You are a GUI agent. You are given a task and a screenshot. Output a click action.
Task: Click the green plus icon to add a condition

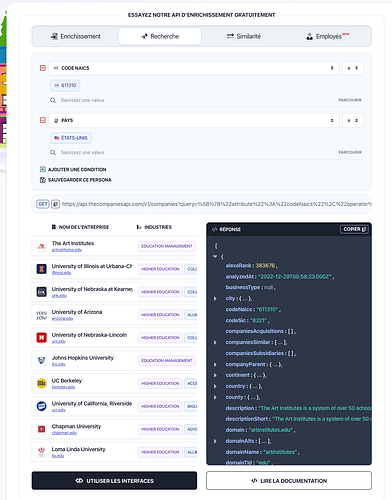coord(43,169)
